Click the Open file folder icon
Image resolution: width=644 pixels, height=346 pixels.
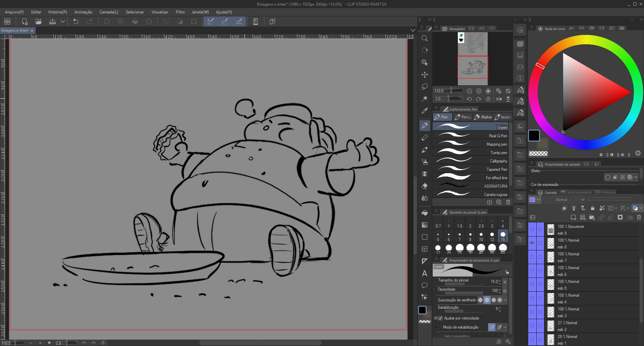tap(39, 21)
